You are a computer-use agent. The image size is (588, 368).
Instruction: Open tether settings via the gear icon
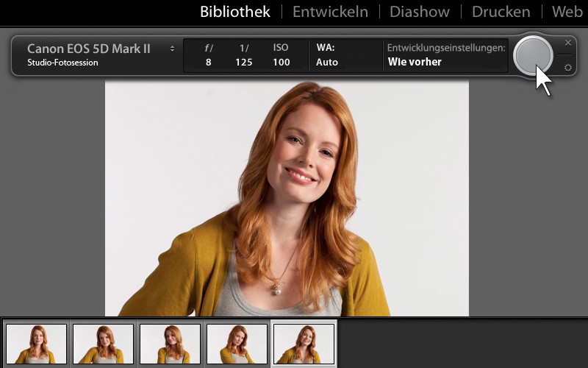567,68
